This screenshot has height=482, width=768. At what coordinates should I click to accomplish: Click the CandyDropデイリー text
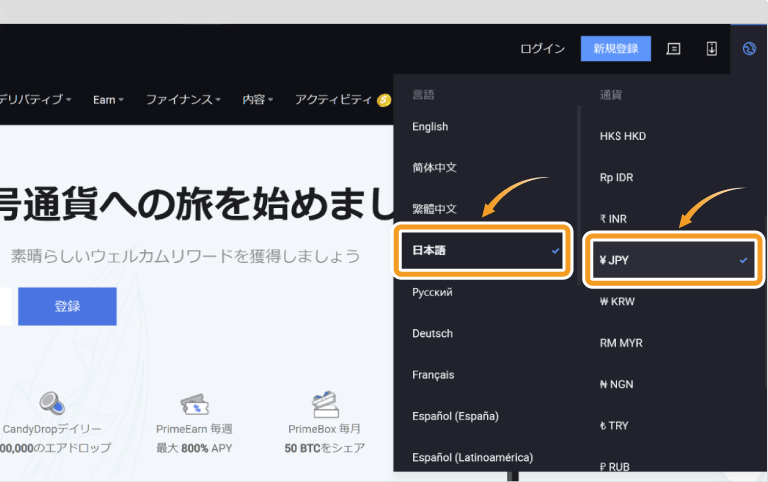coord(52,429)
